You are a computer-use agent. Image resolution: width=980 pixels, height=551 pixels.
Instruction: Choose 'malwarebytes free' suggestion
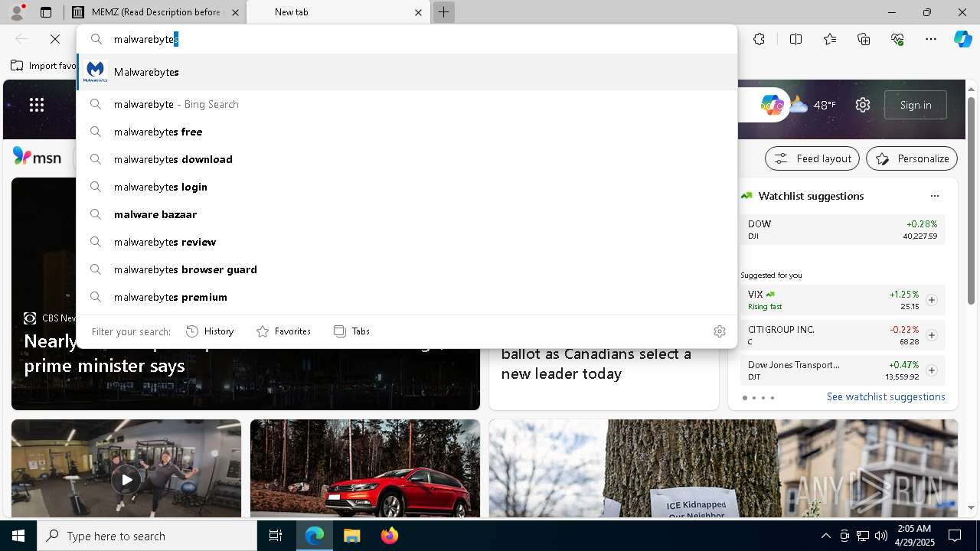tap(407, 132)
